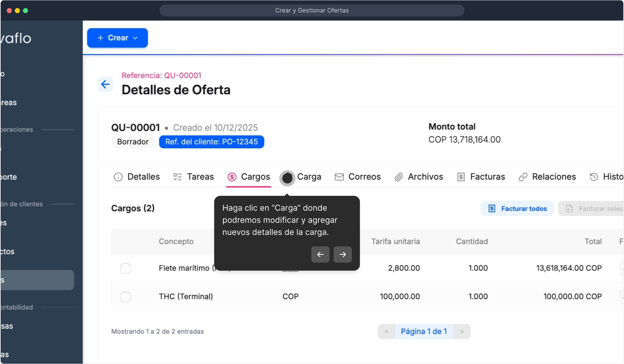The image size is (624, 364).
Task: Click the Detalles info icon
Action: pyautogui.click(x=118, y=177)
